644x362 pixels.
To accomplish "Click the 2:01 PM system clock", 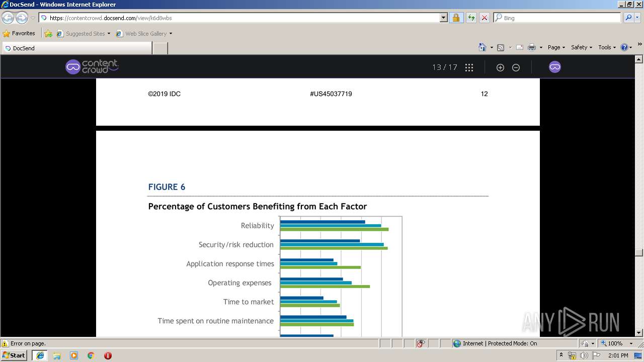I will 618,355.
